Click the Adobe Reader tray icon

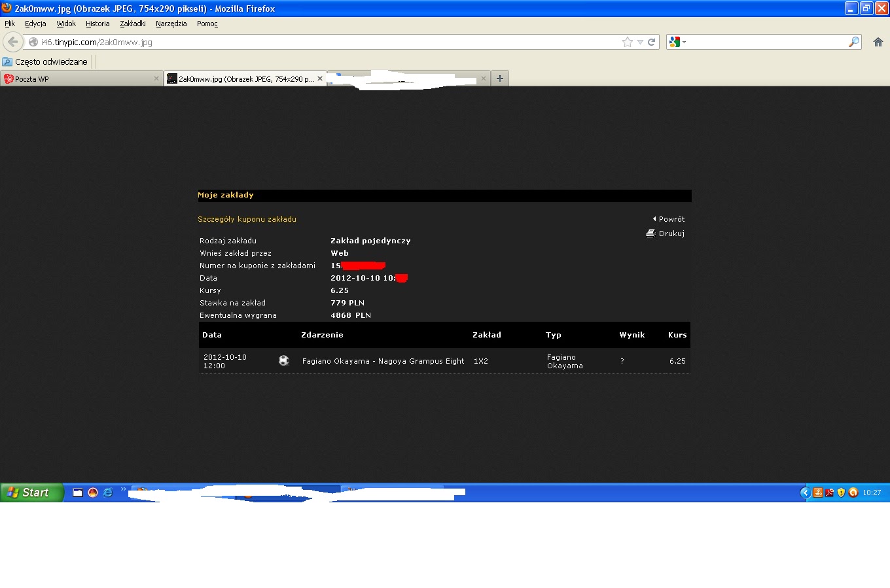pyautogui.click(x=830, y=493)
